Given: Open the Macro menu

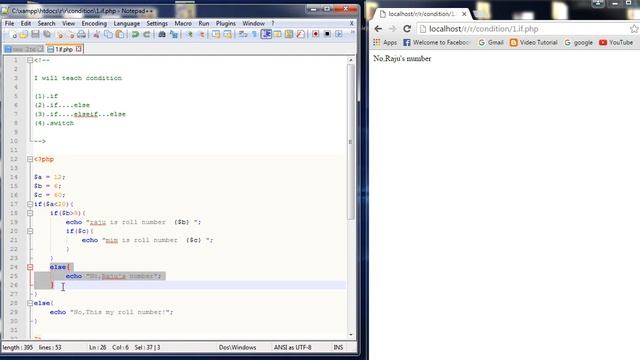Looking at the screenshot, I should (183, 24).
